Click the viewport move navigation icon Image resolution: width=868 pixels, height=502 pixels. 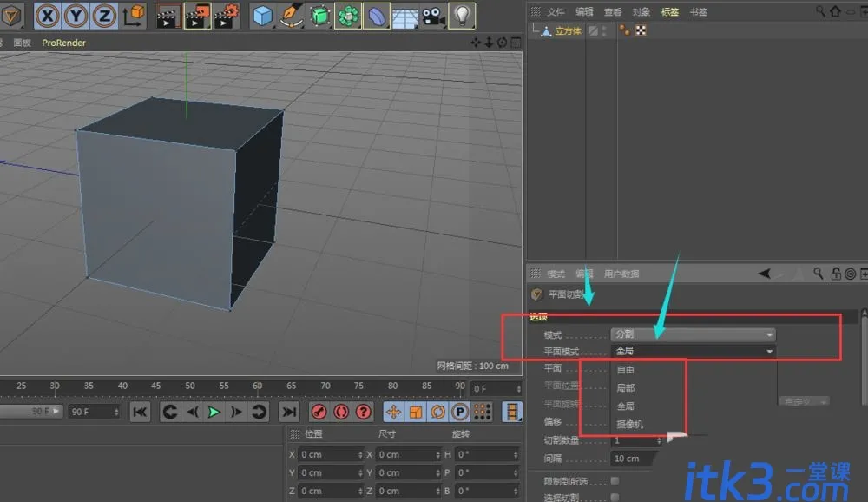pos(476,42)
